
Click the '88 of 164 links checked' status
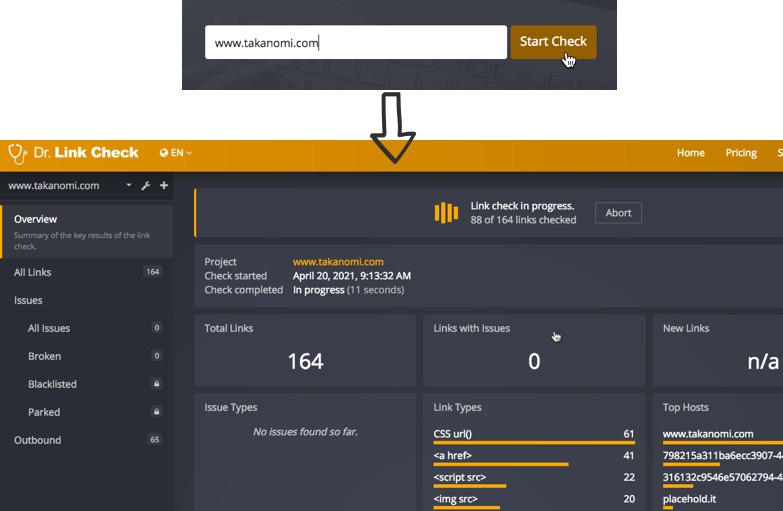point(523,220)
